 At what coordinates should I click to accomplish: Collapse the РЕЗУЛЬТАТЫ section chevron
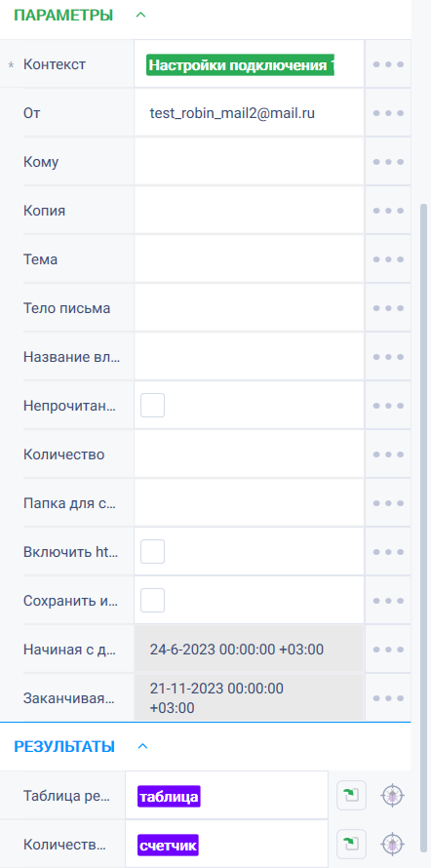coord(142,746)
